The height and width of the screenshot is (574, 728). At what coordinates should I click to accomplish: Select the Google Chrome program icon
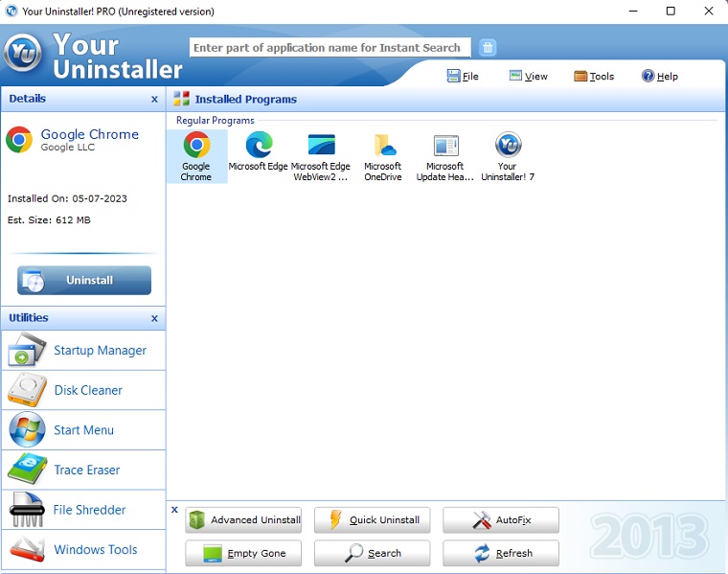(x=196, y=146)
